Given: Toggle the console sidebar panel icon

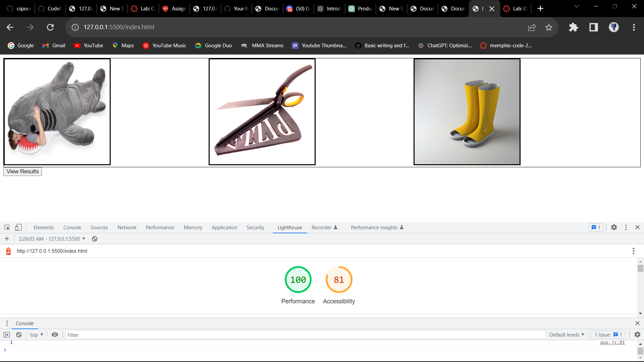Looking at the screenshot, I should (7, 335).
